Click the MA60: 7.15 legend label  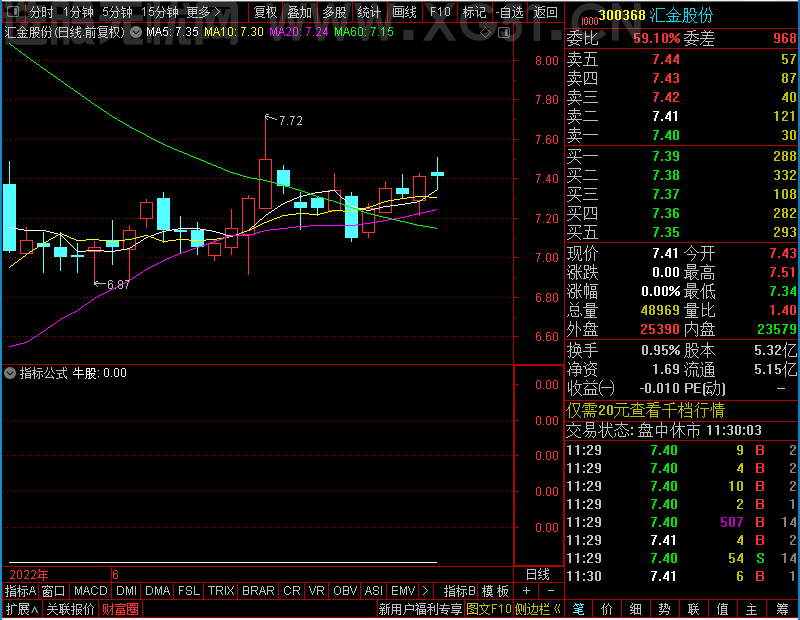[x=364, y=32]
